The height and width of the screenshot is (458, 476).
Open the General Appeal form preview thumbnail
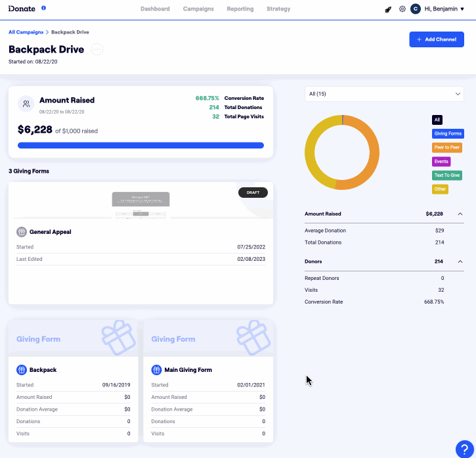pyautogui.click(x=141, y=204)
